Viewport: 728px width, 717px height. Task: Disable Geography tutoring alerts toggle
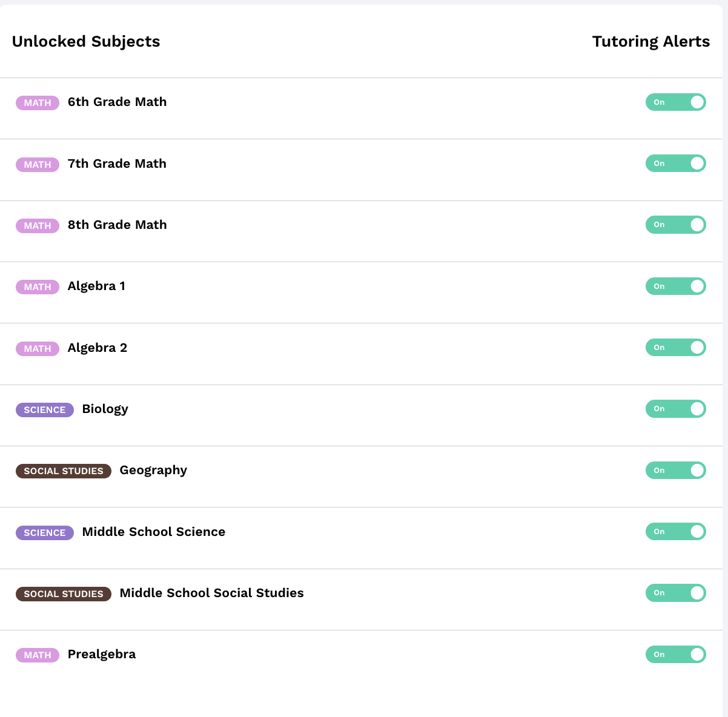point(675,471)
